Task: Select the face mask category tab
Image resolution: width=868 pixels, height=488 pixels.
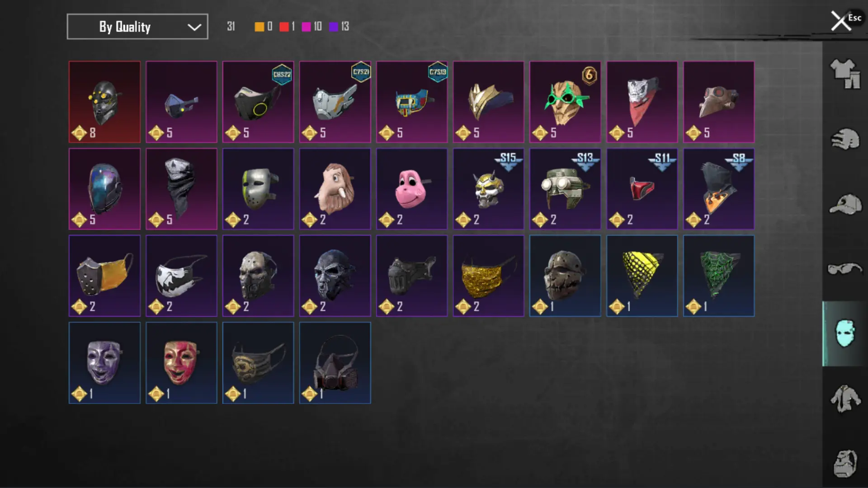Action: (844, 333)
